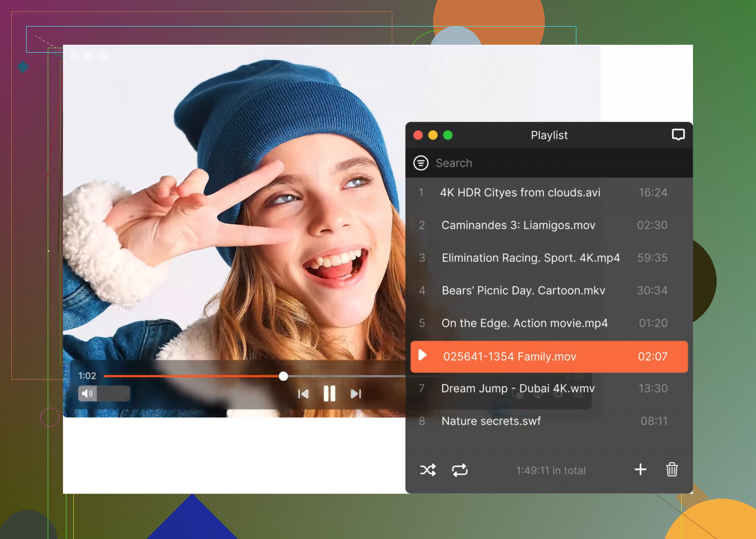The width and height of the screenshot is (756, 539).
Task: Toggle repeat mode in the playlist
Action: tap(460, 470)
